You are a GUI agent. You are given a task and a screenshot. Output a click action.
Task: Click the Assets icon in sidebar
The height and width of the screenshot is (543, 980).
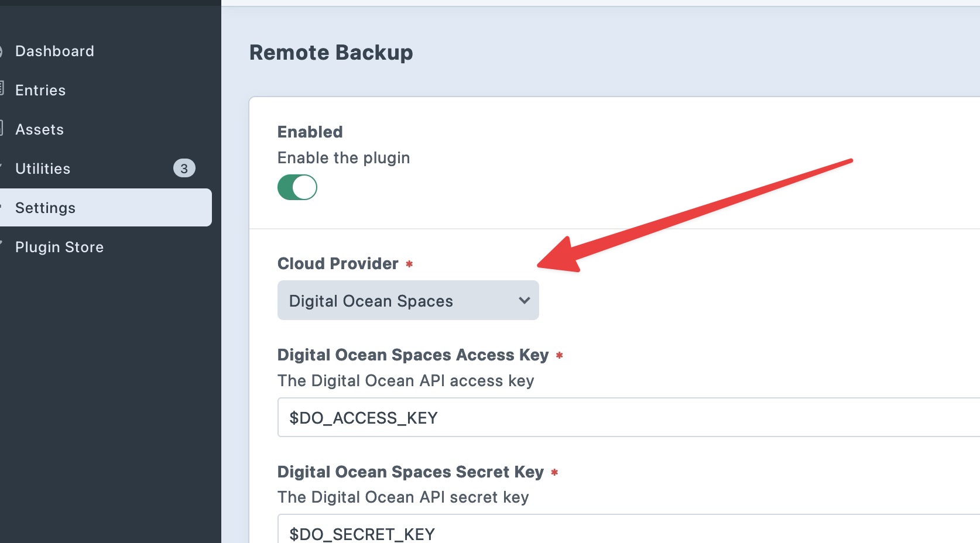[2, 128]
